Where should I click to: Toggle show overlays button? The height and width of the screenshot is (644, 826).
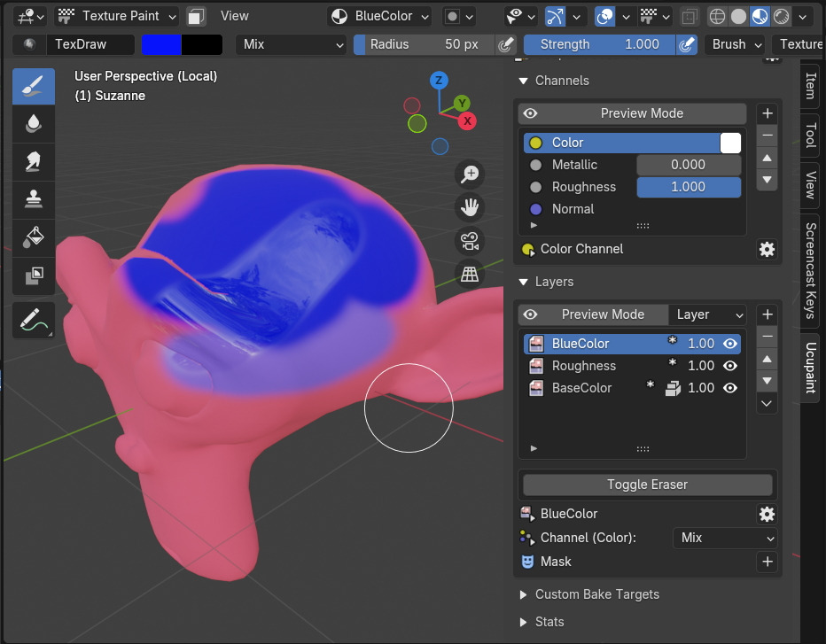coord(604,16)
